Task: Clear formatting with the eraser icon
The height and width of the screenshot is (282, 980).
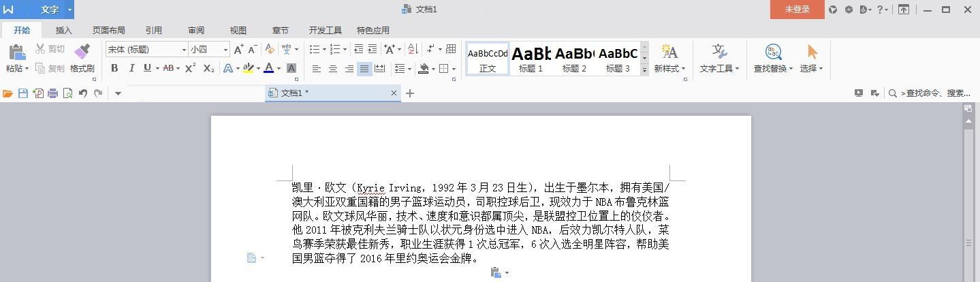Action: click(x=270, y=49)
